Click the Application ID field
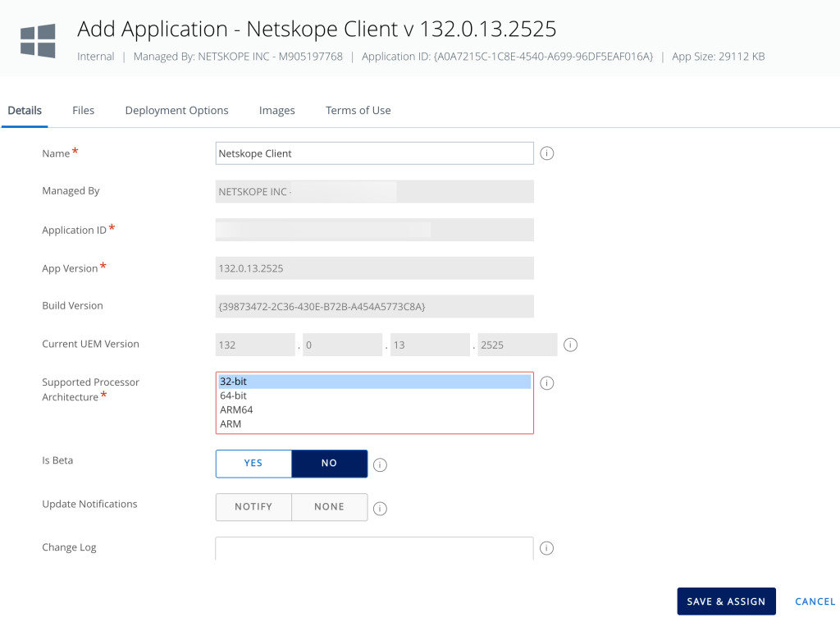The image size is (840, 622). (374, 230)
